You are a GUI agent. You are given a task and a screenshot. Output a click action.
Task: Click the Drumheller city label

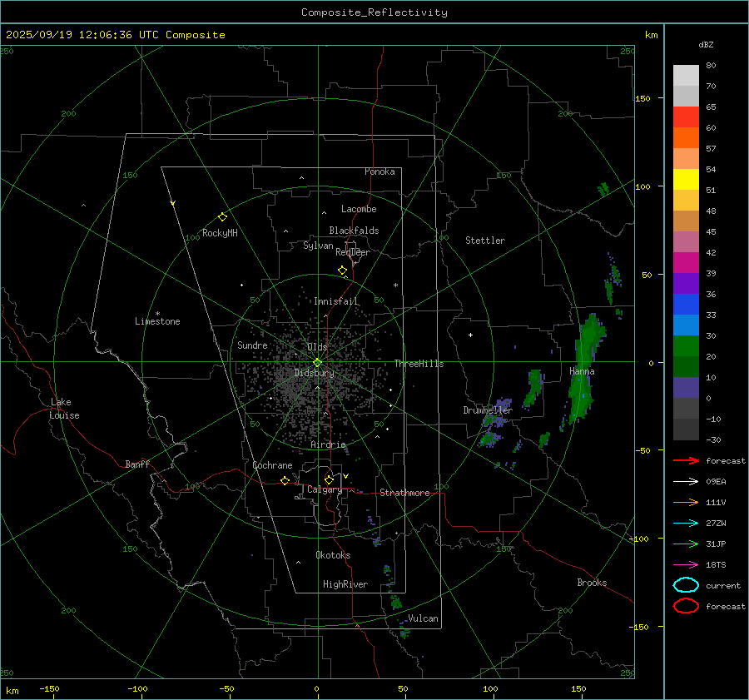pos(488,410)
